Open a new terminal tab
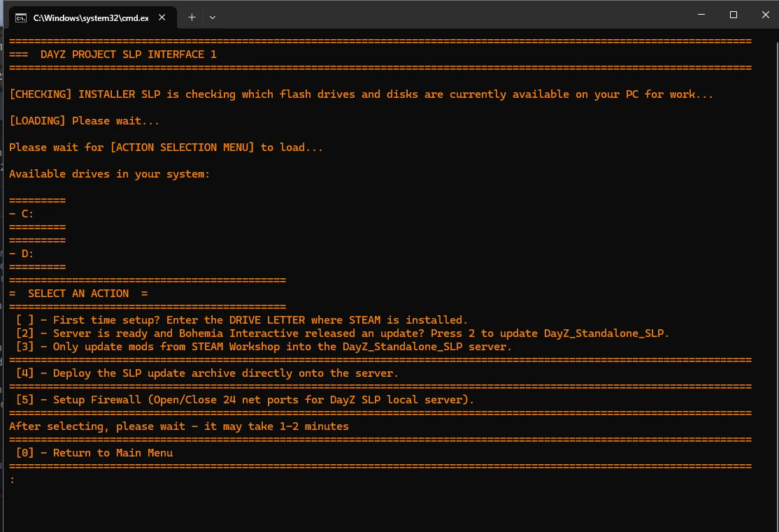779x532 pixels. coord(192,17)
